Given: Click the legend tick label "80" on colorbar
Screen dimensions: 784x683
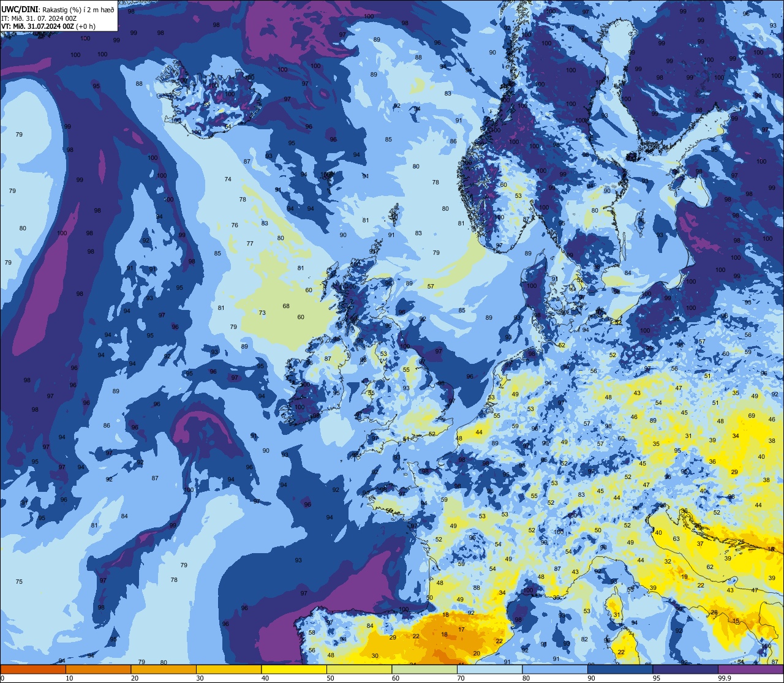Looking at the screenshot, I should 526,678.
